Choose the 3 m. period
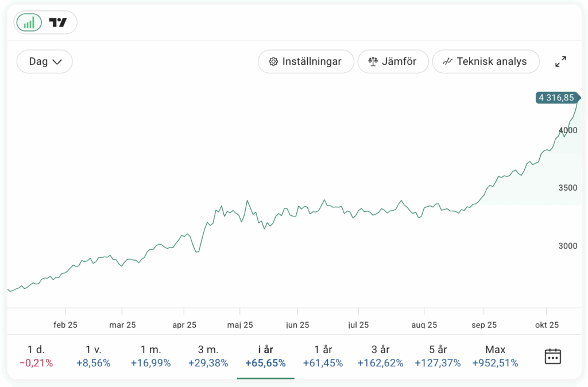 point(208,356)
